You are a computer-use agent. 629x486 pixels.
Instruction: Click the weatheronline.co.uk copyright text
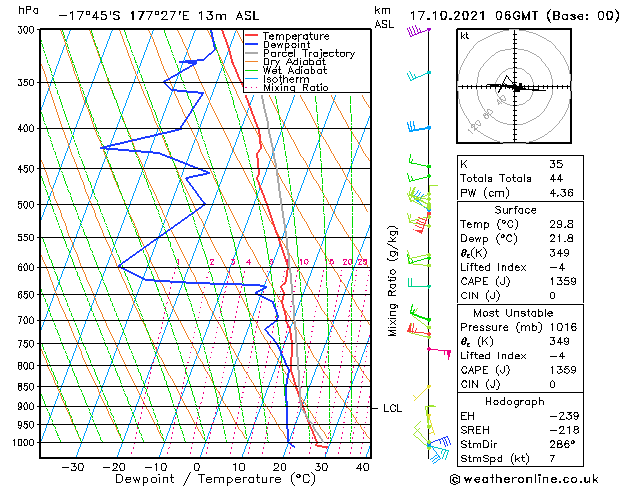click(524, 479)
